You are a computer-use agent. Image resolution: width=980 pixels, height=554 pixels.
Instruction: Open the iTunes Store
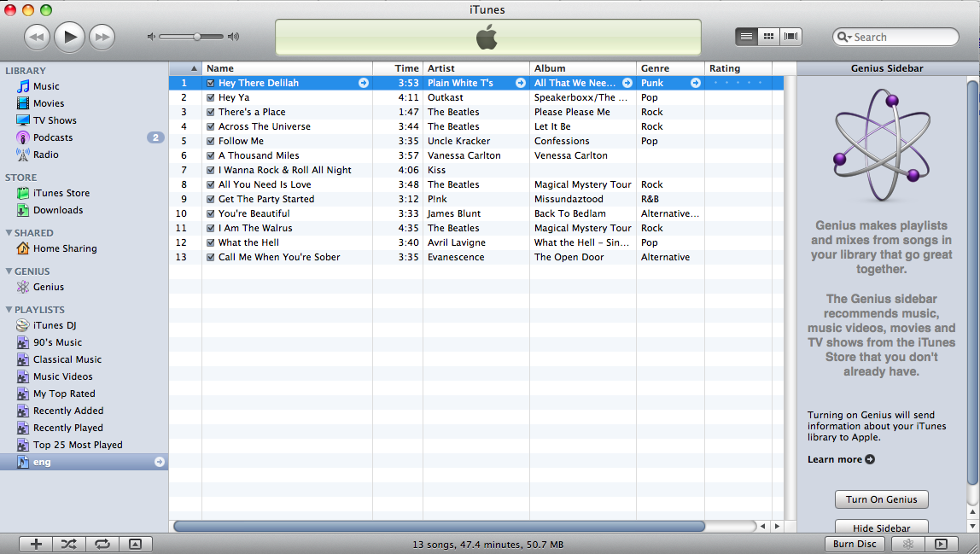click(x=61, y=193)
